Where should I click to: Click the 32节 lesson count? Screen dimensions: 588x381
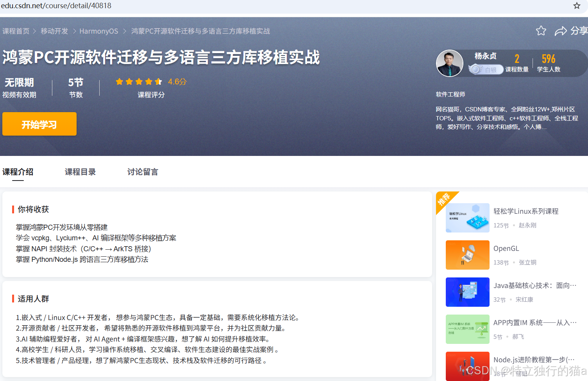click(x=499, y=300)
